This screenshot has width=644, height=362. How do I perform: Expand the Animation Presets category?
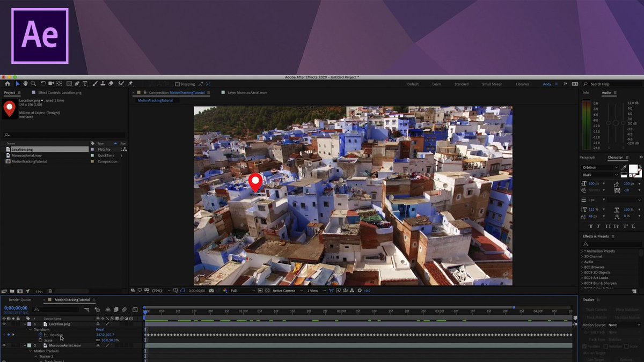pos(582,251)
